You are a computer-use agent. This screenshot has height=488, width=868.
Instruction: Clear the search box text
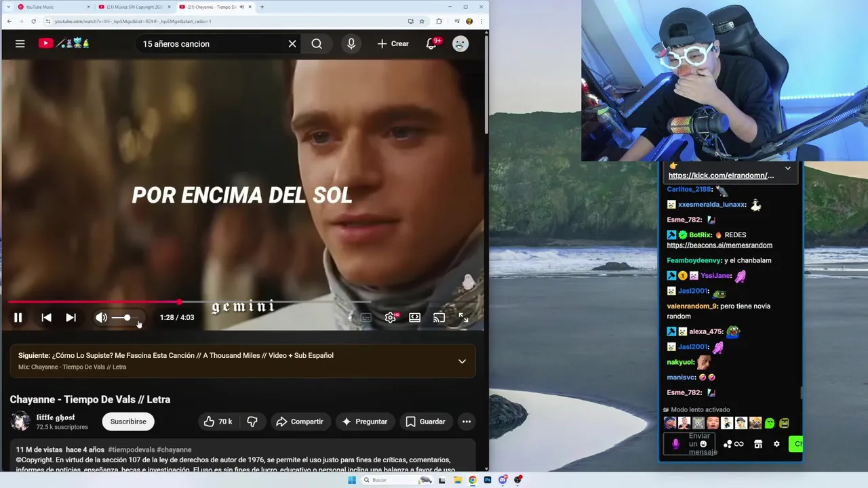coord(292,43)
